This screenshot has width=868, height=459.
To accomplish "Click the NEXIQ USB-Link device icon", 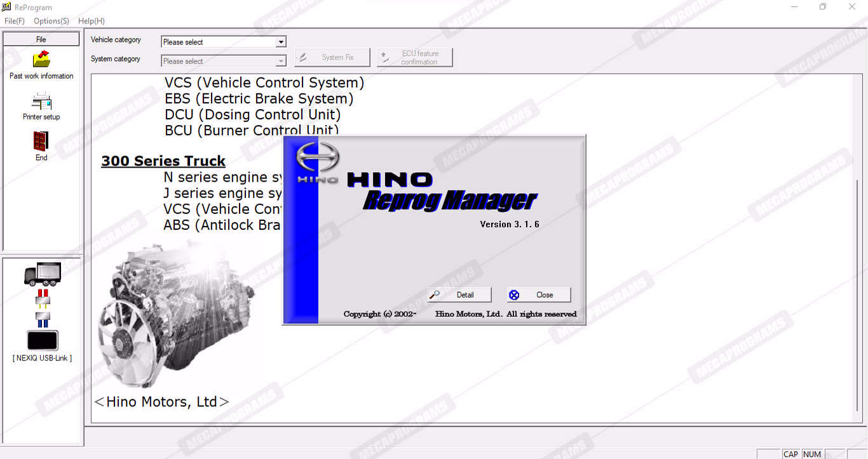I will pyautogui.click(x=43, y=341).
